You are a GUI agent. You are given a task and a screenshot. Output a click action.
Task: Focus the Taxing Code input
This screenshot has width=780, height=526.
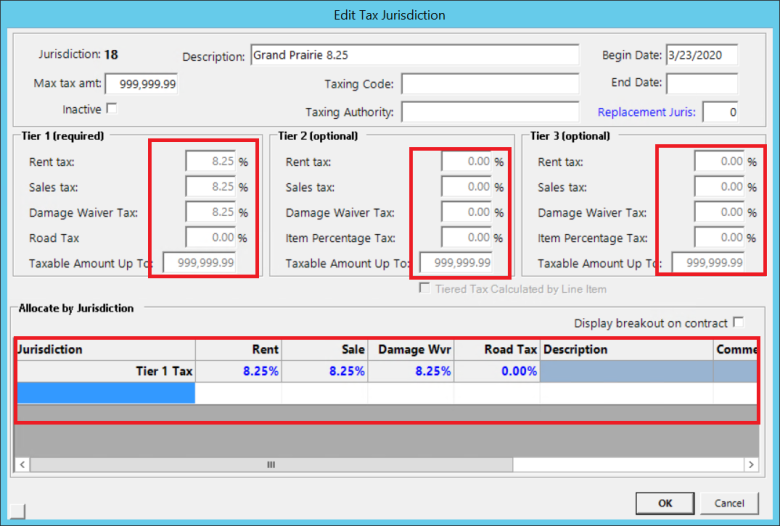[x=490, y=84]
